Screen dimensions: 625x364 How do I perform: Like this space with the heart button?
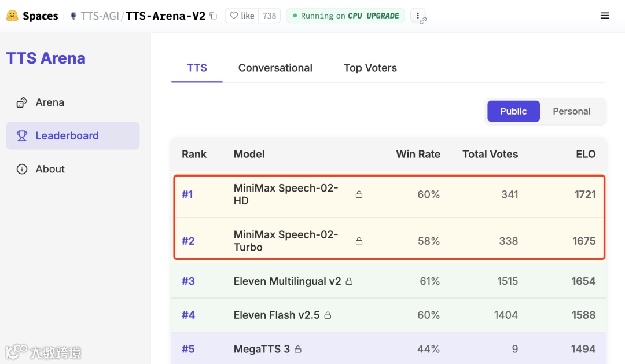(x=242, y=16)
